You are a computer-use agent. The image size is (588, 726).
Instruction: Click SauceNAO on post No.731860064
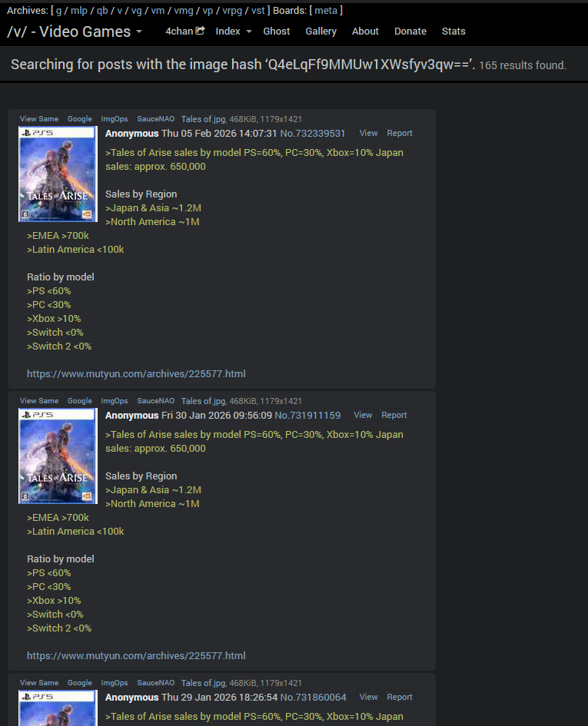click(x=156, y=683)
